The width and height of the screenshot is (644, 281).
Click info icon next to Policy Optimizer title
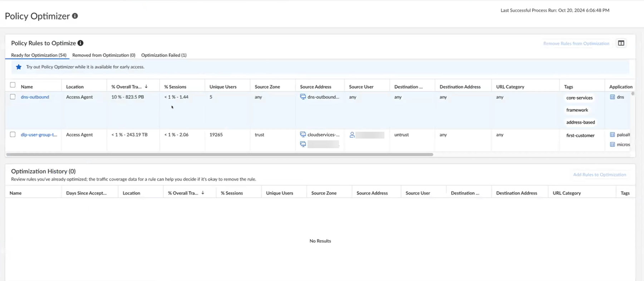point(75,16)
